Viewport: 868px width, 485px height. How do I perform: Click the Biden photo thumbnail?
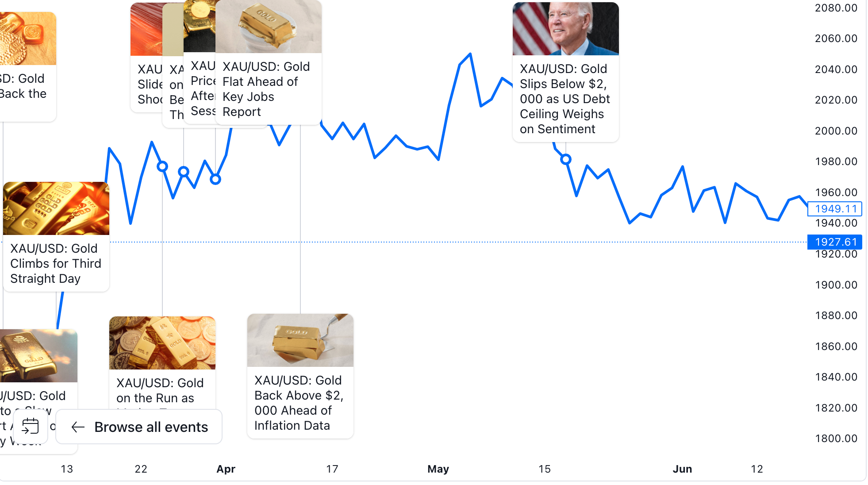[565, 29]
